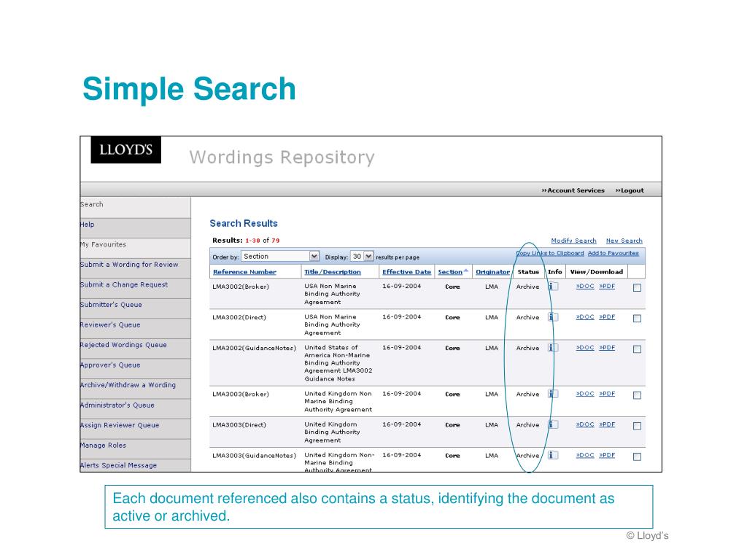Open Rejected Wordings Queue
Viewport: 747px width, 560px height.
(x=135, y=348)
